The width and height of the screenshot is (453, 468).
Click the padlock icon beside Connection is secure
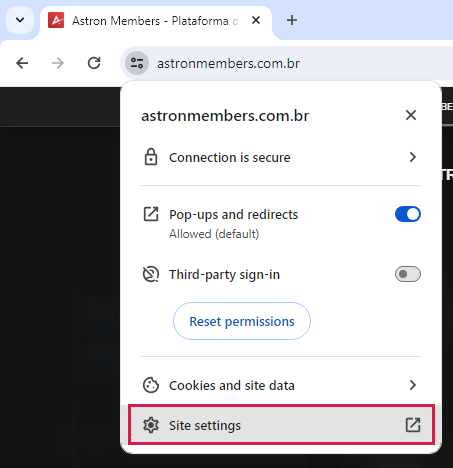[x=151, y=157]
